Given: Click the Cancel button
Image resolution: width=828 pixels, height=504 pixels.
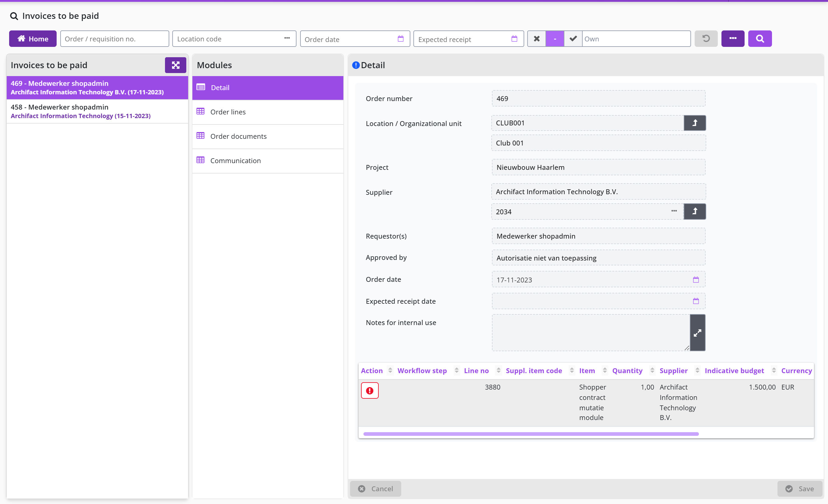Looking at the screenshot, I should coord(375,488).
